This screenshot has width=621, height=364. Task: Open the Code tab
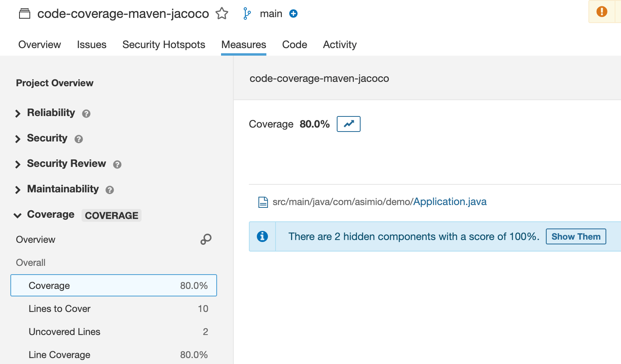[295, 45]
